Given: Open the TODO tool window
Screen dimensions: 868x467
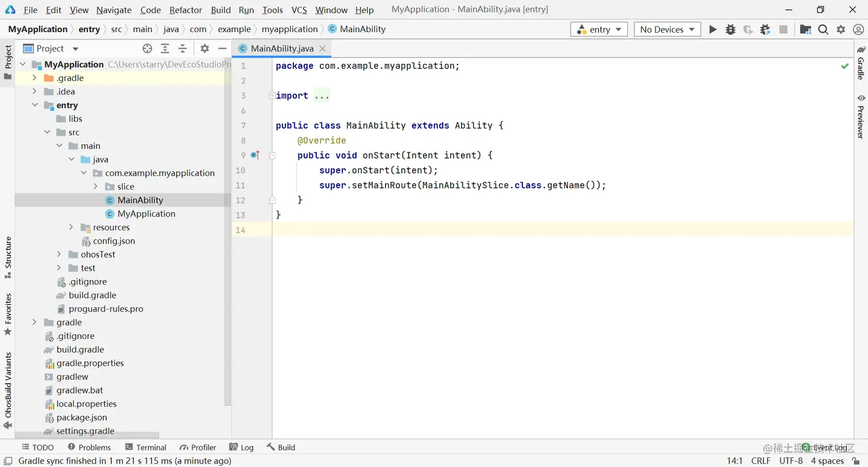Looking at the screenshot, I should pos(38,447).
